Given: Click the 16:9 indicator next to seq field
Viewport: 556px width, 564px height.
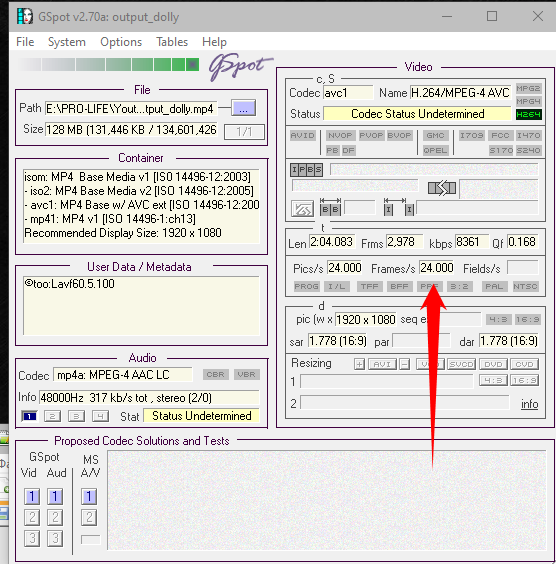Looking at the screenshot, I should 527,319.
